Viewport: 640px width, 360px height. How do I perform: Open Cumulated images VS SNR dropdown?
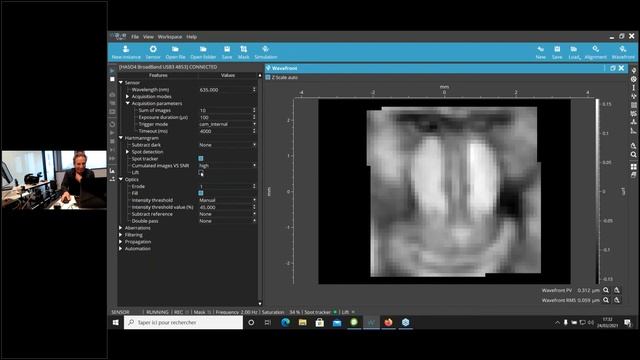click(x=227, y=166)
